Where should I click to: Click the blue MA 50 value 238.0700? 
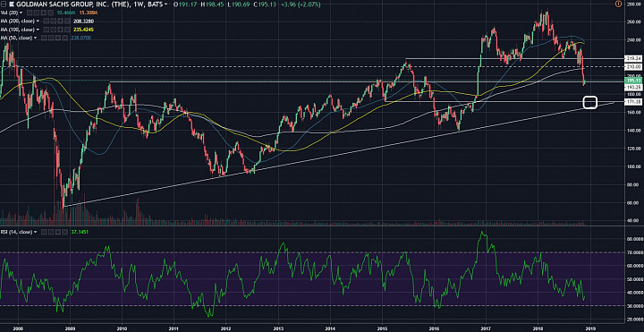pos(81,38)
